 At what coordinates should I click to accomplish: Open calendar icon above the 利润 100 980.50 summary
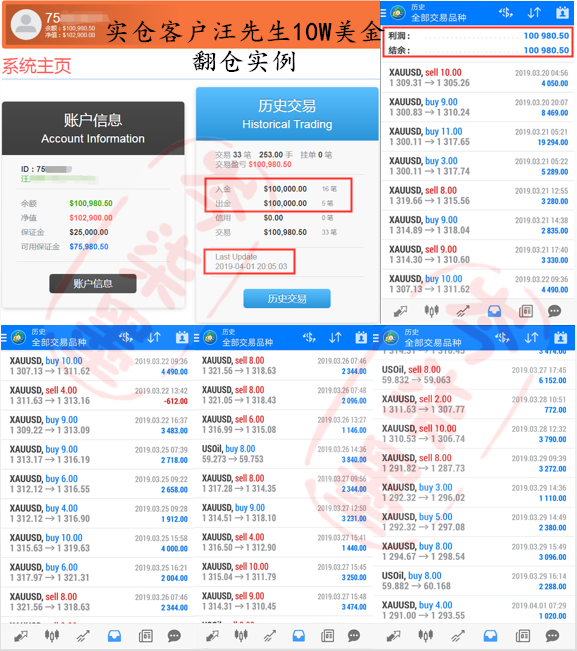pos(562,13)
